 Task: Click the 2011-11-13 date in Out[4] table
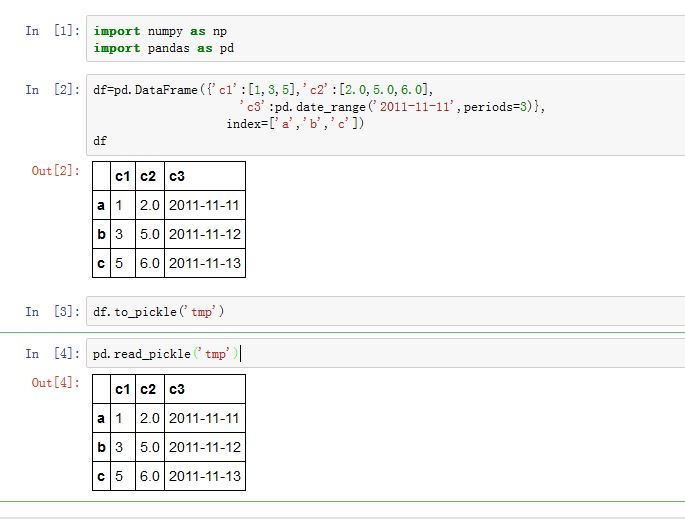pyautogui.click(x=204, y=477)
